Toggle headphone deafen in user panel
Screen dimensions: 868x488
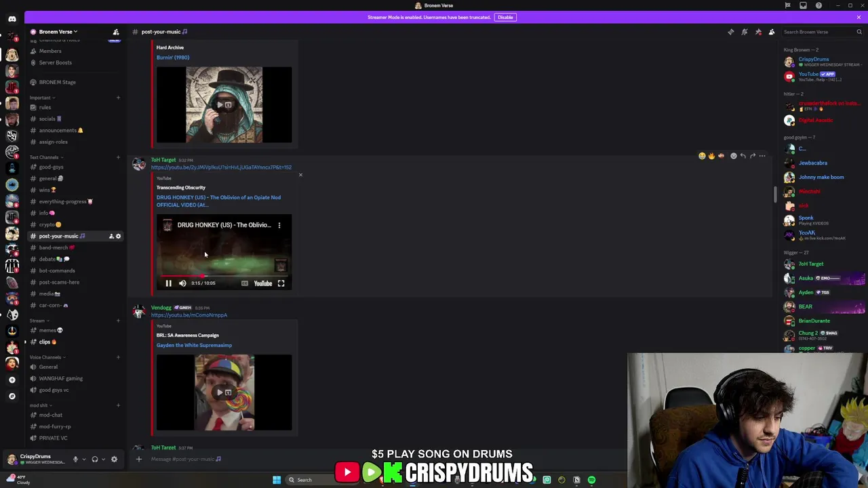(x=95, y=459)
